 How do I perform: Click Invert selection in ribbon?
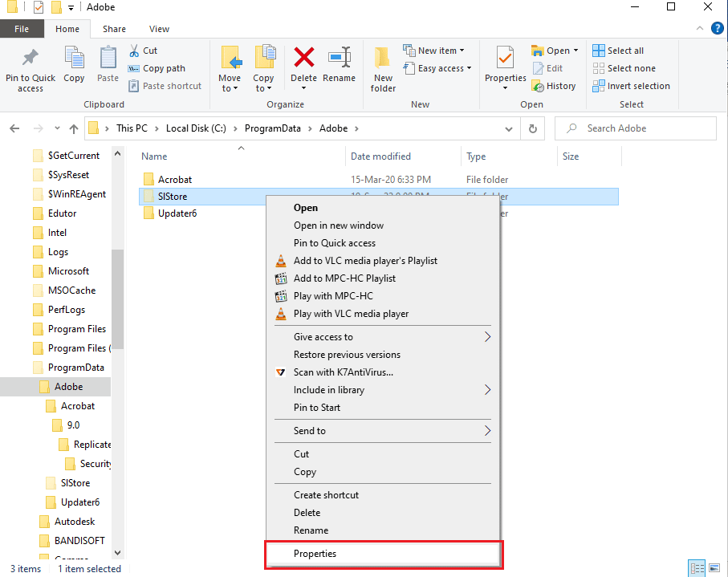coord(632,86)
